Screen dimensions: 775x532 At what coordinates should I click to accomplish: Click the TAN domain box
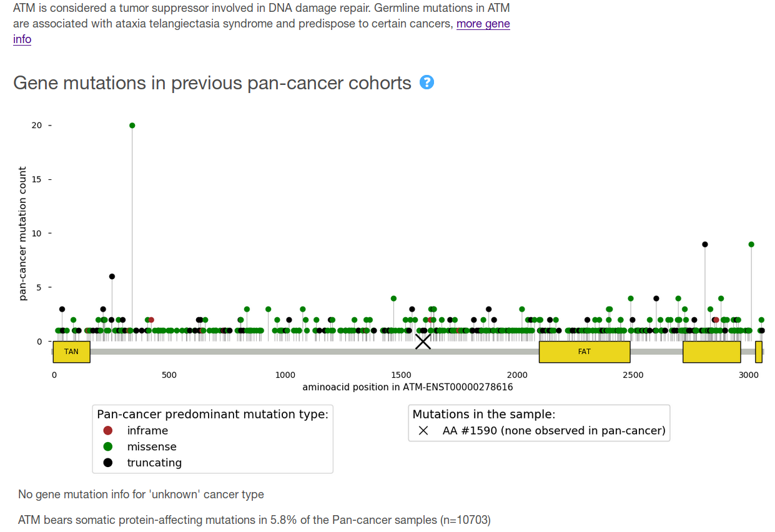tap(71, 352)
